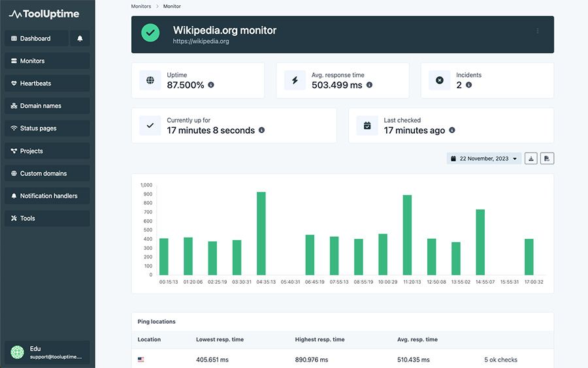588x368 pixels.
Task: Click the Incidents info icon
Action: point(468,85)
